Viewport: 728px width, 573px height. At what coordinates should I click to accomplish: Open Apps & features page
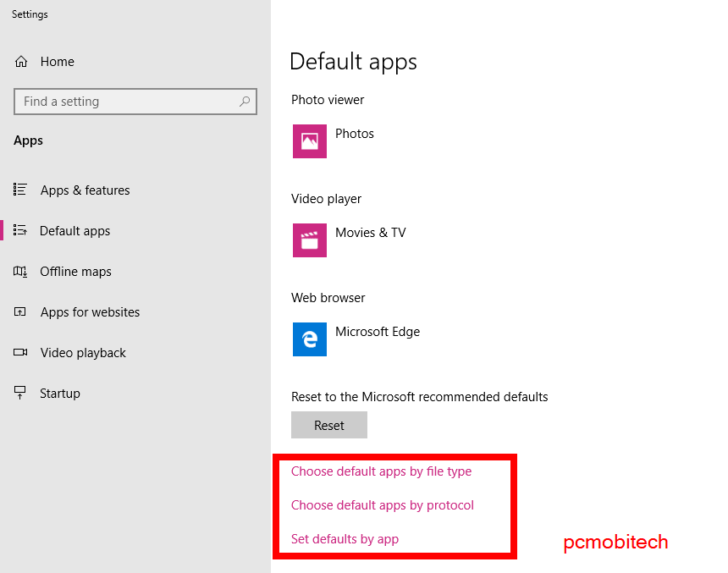85,190
